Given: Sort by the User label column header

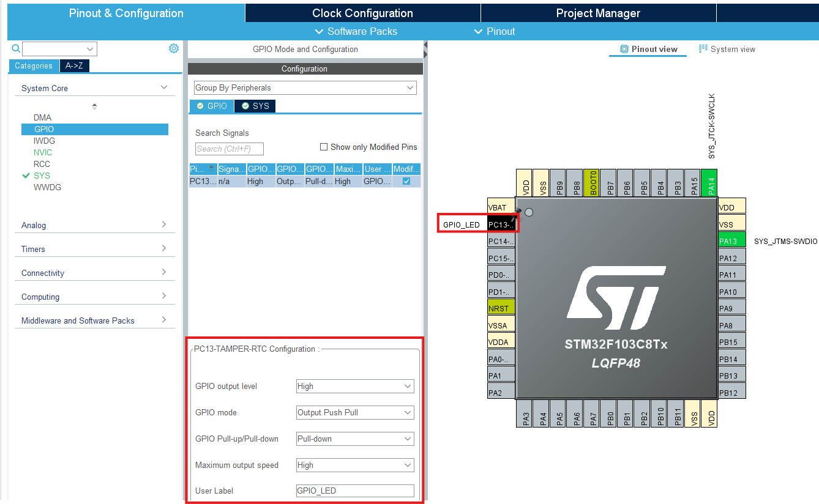Looking at the screenshot, I should [x=377, y=169].
